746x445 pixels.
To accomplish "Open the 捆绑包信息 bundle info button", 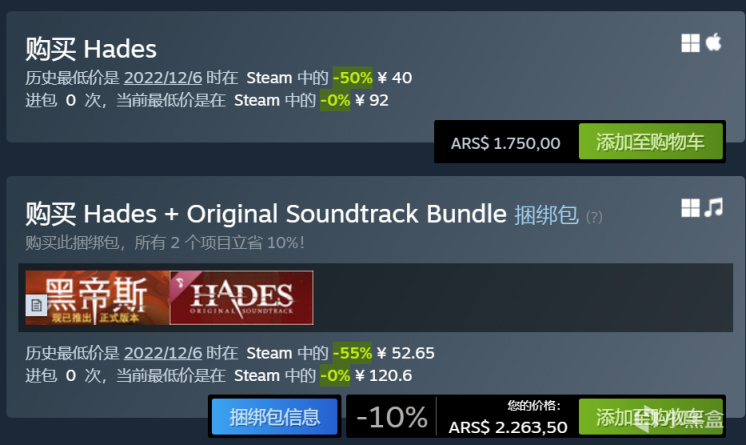I will click(x=275, y=417).
